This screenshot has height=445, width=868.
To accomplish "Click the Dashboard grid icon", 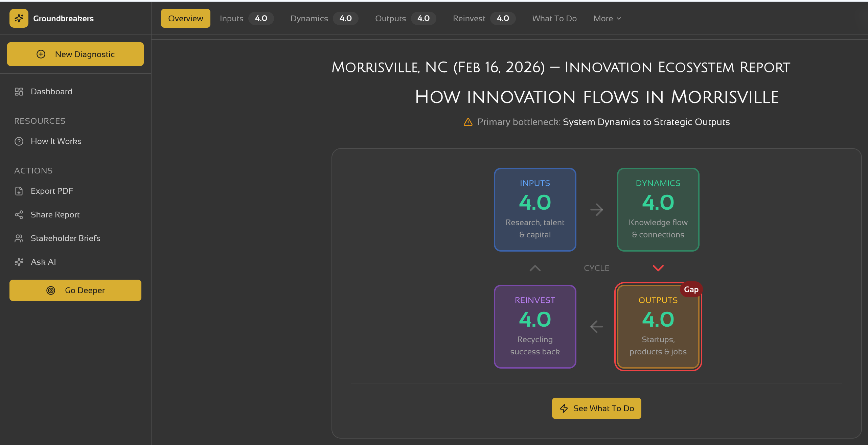I will (19, 92).
